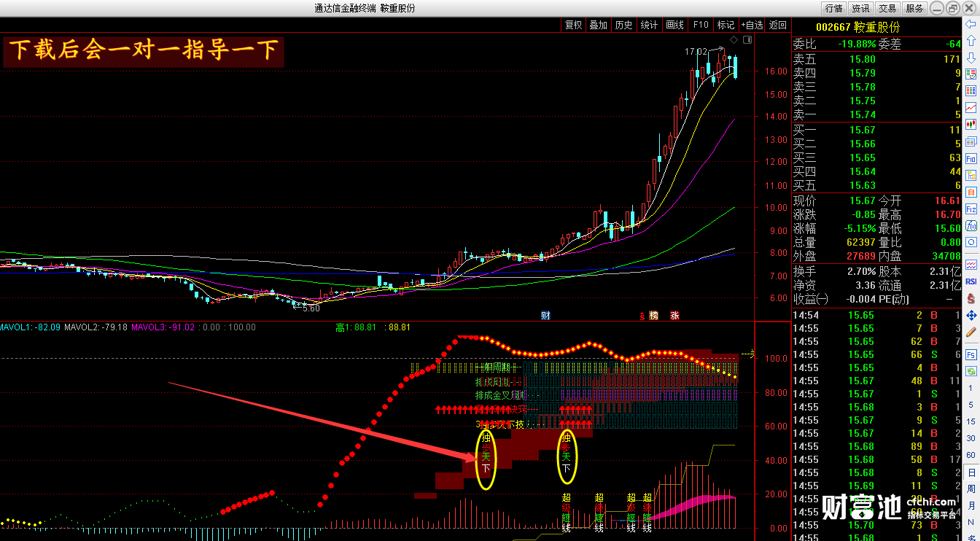Click the orange tree structure icon

[x=971, y=175]
